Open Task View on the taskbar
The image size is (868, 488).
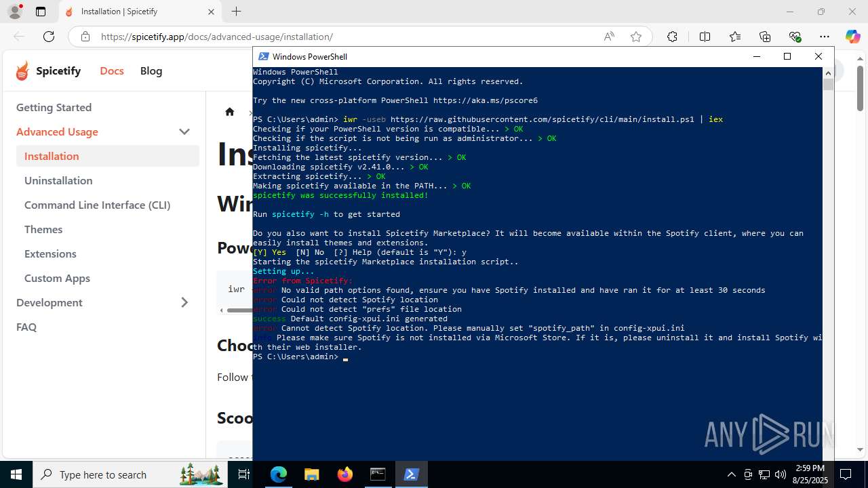point(244,474)
